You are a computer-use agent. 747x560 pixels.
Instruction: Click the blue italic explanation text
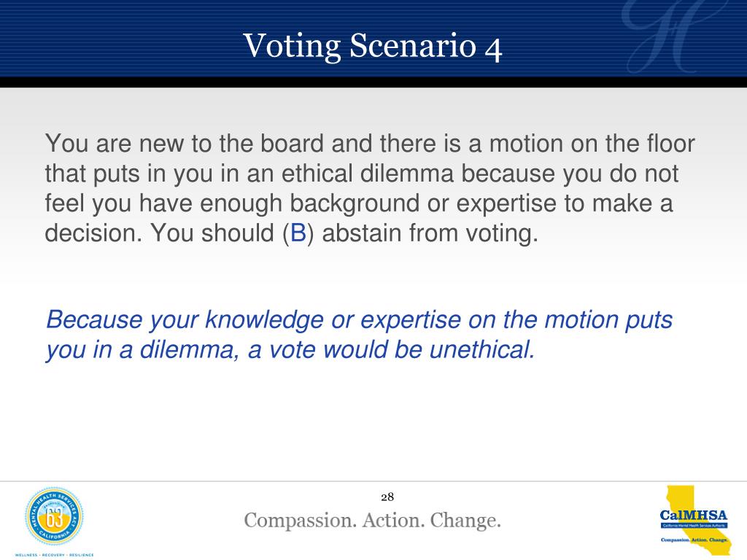tap(359, 334)
